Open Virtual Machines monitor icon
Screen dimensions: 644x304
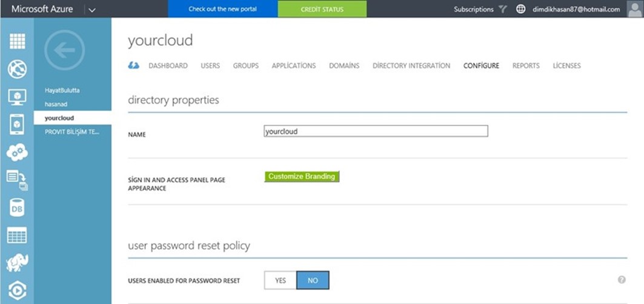pyautogui.click(x=17, y=97)
